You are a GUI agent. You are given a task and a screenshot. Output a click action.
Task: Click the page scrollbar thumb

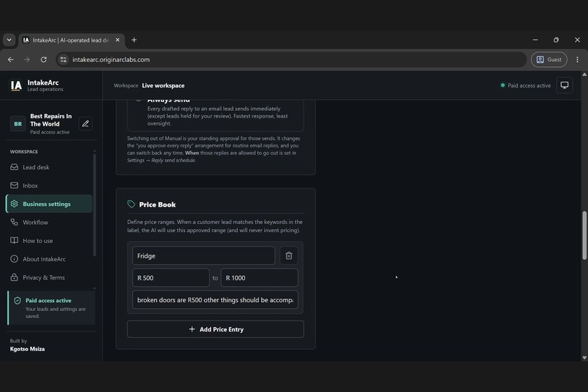coord(584,235)
